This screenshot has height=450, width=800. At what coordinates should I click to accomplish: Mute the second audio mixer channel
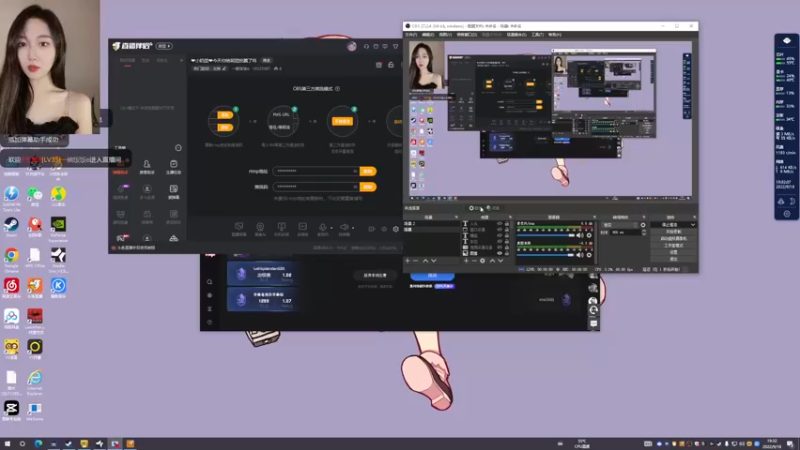click(x=580, y=255)
